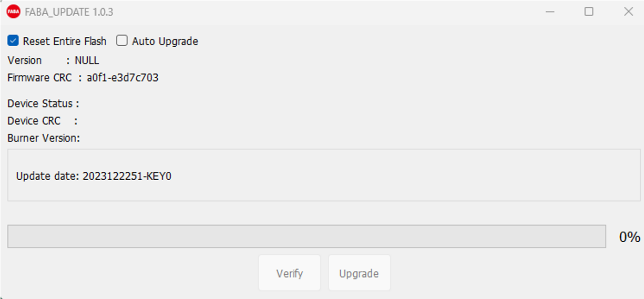Select the Update date 2023122251-KEY0 text

point(94,176)
